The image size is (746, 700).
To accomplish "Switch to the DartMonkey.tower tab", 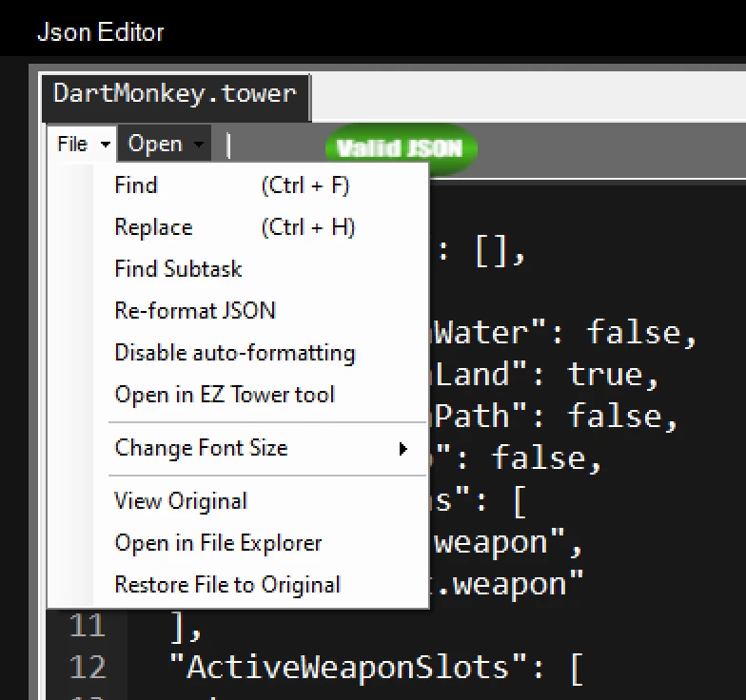I will [x=175, y=99].
